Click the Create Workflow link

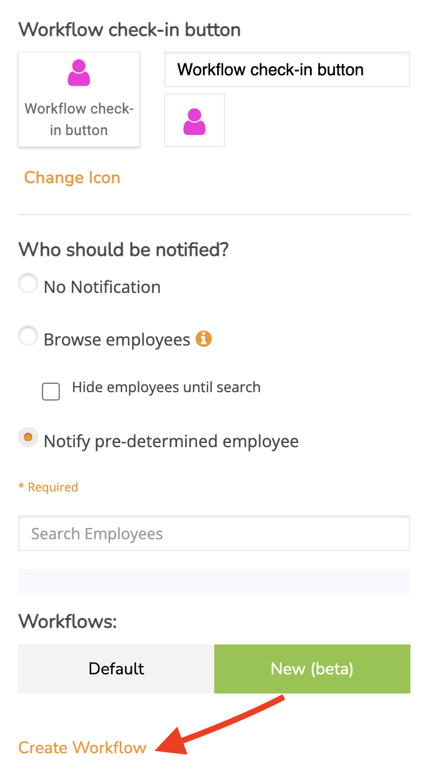point(82,747)
